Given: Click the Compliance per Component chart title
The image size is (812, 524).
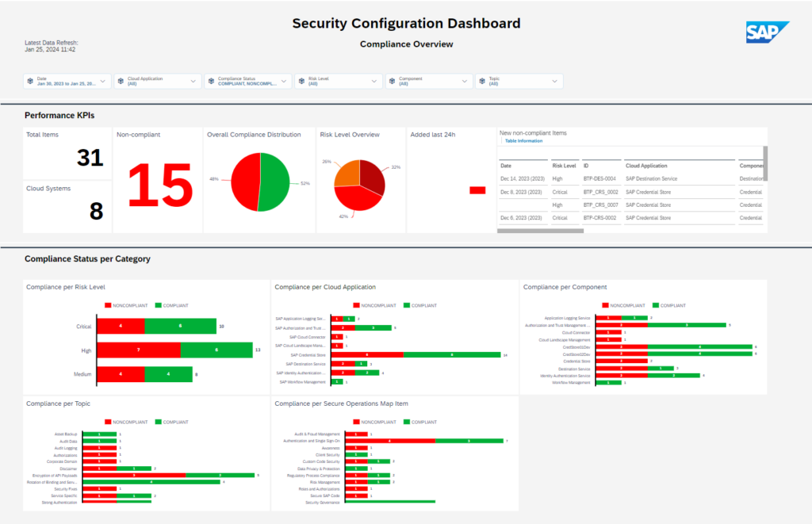Looking at the screenshot, I should (565, 287).
